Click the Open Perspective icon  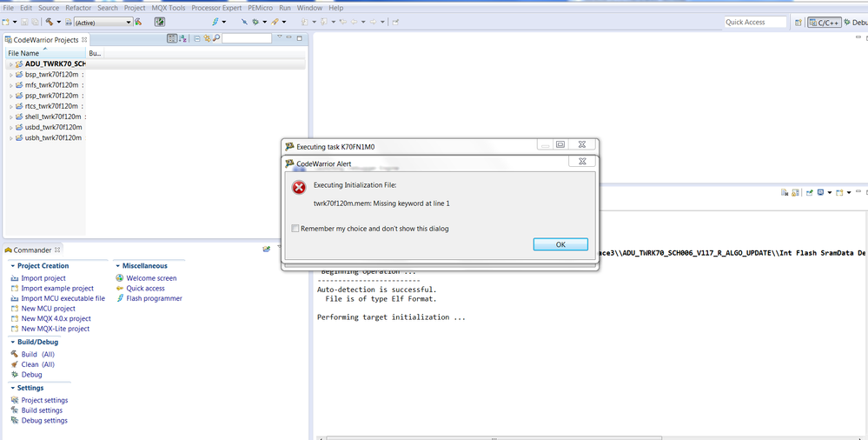798,22
